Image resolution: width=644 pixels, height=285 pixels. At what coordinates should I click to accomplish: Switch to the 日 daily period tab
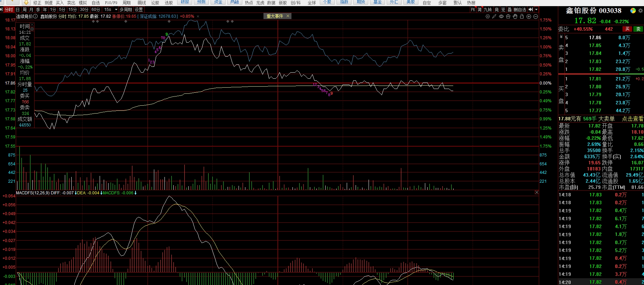pos(18,10)
